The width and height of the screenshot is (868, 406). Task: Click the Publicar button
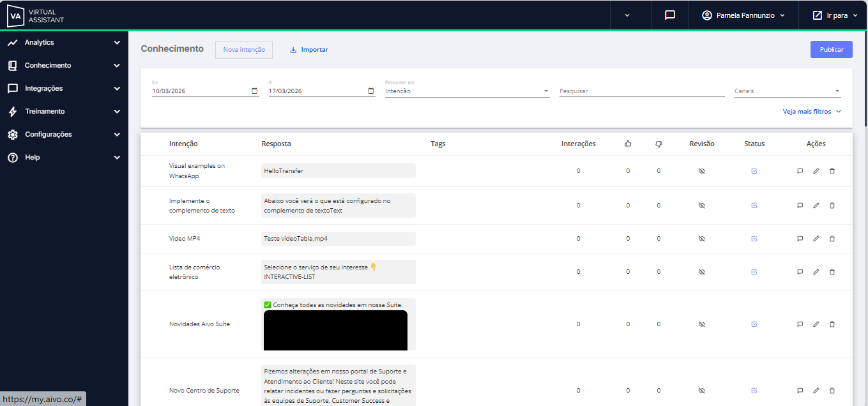coord(831,50)
